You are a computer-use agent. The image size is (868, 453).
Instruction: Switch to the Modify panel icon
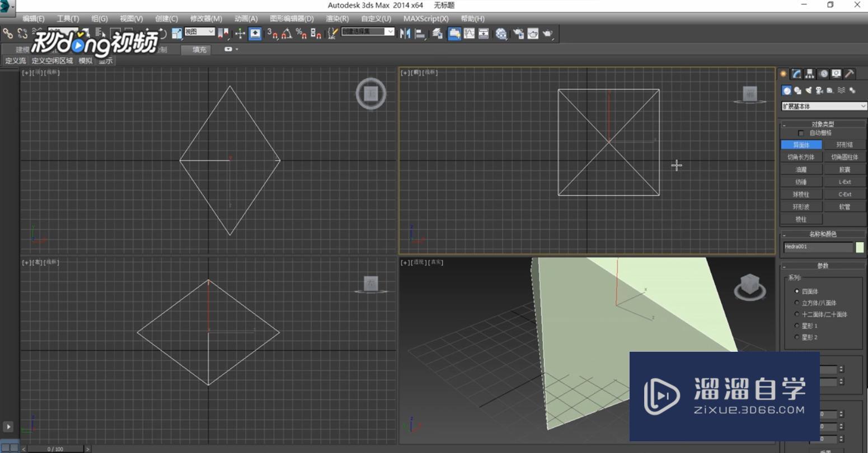pos(796,73)
